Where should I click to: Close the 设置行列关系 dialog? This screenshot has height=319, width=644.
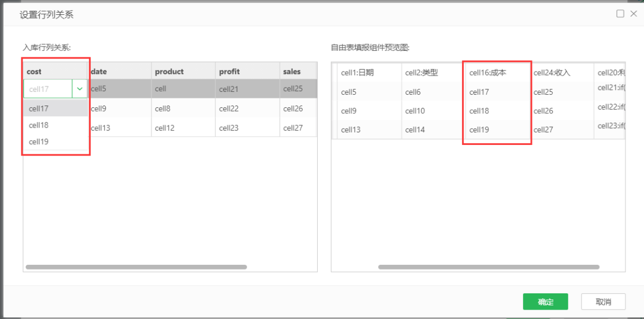[x=633, y=14]
